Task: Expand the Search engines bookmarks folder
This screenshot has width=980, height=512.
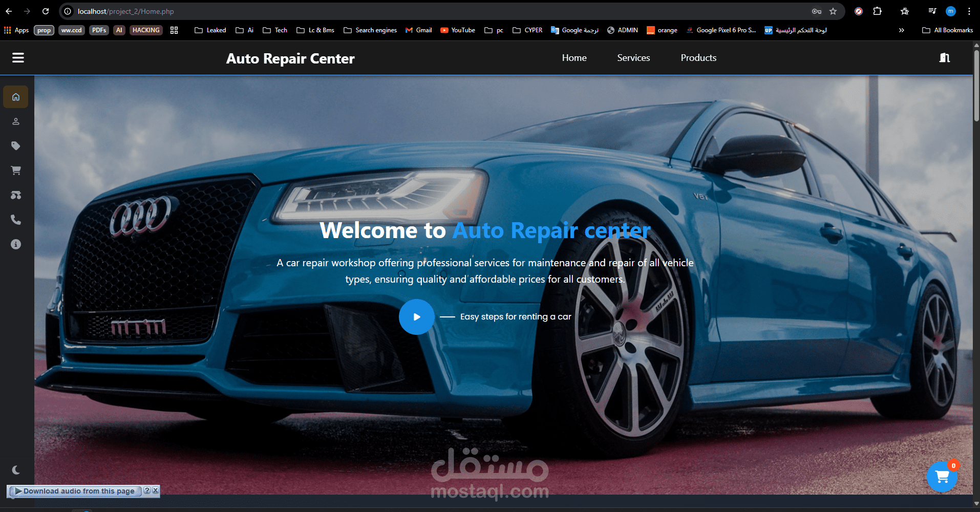Action: coord(370,30)
